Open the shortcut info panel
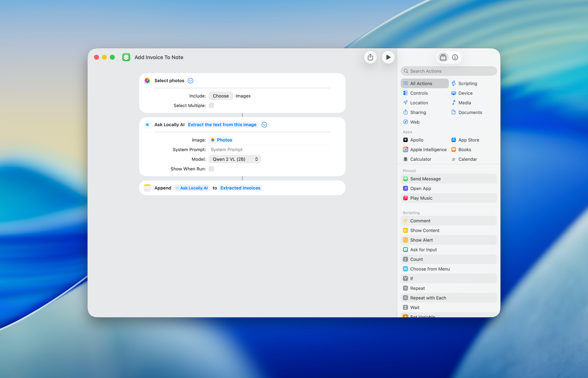The height and width of the screenshot is (378, 588). [x=455, y=57]
